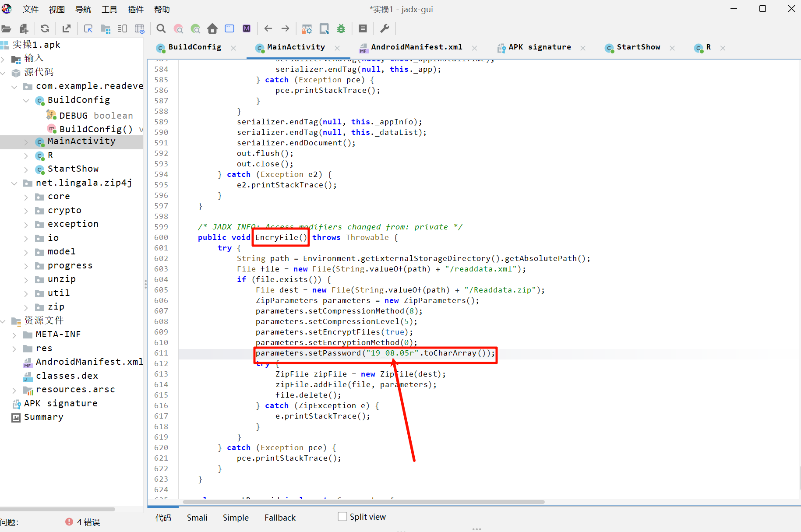This screenshot has width=801, height=532.
Task: Enable the Split view checkbox
Action: tap(342, 517)
